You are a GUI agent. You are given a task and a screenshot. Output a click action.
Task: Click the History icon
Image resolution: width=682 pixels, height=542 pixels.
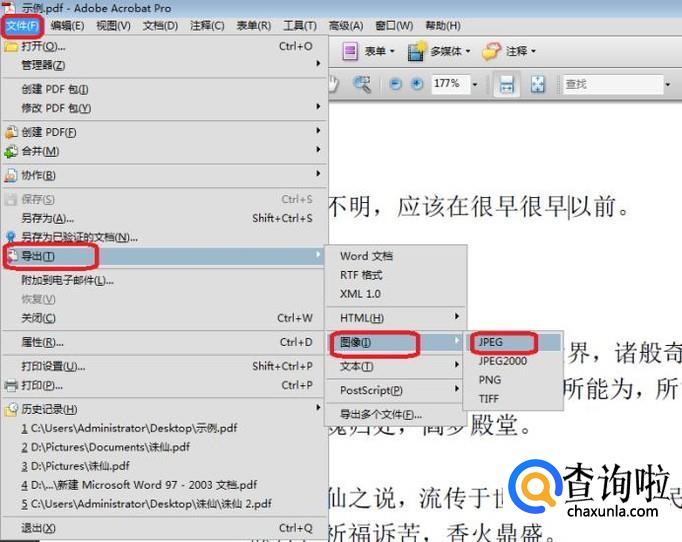click(x=11, y=409)
